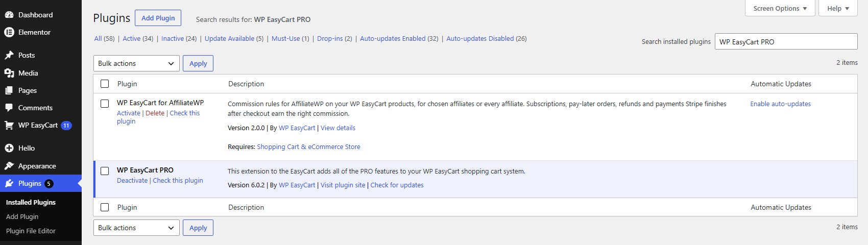This screenshot has width=868, height=245.
Task: Click the Description column header at top
Action: 246,84
